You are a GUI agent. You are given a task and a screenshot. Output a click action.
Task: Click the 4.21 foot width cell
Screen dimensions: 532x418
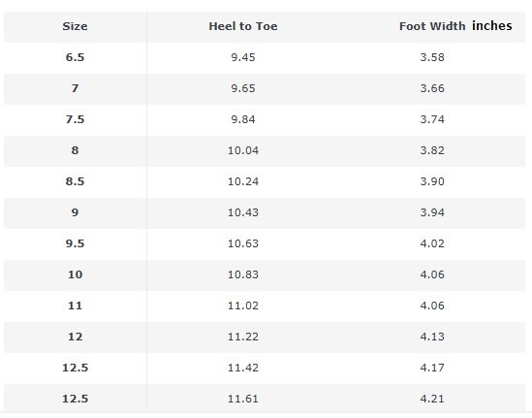(432, 399)
